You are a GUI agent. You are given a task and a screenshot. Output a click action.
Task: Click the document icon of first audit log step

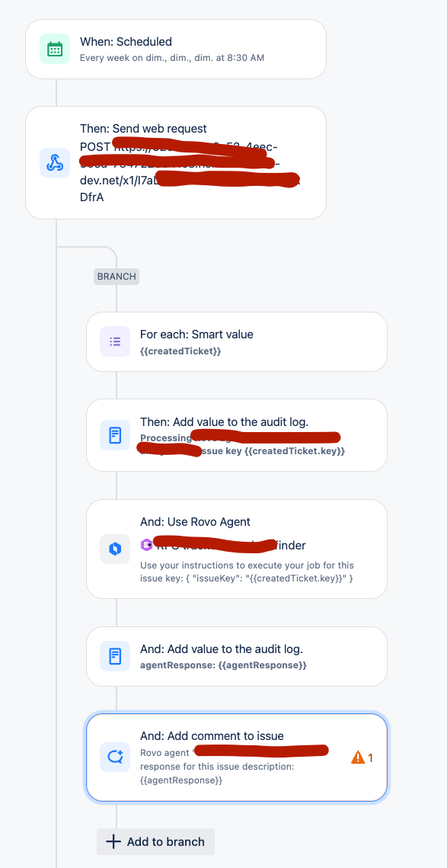(x=115, y=435)
